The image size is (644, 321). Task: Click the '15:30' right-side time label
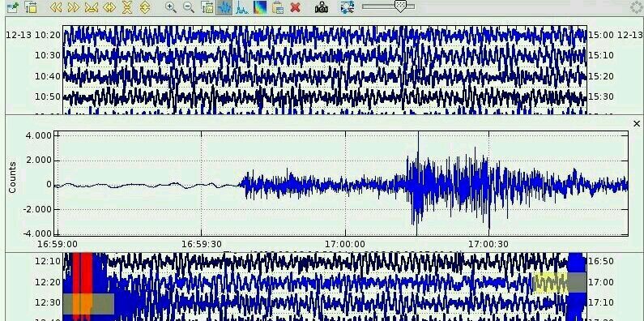pos(600,96)
